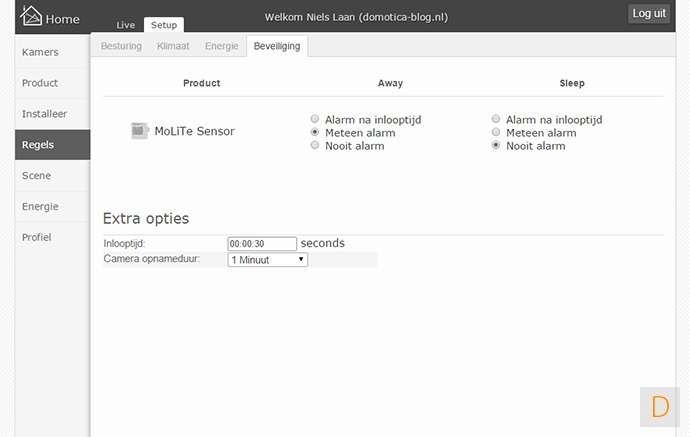Switch to the Besturing tab
The height and width of the screenshot is (437, 690).
click(x=121, y=46)
